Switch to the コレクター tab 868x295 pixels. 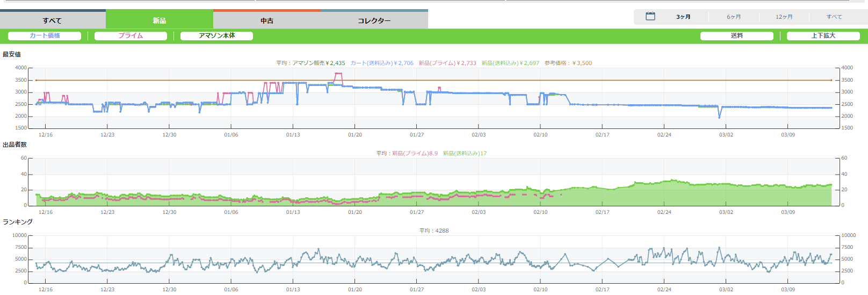coord(374,20)
